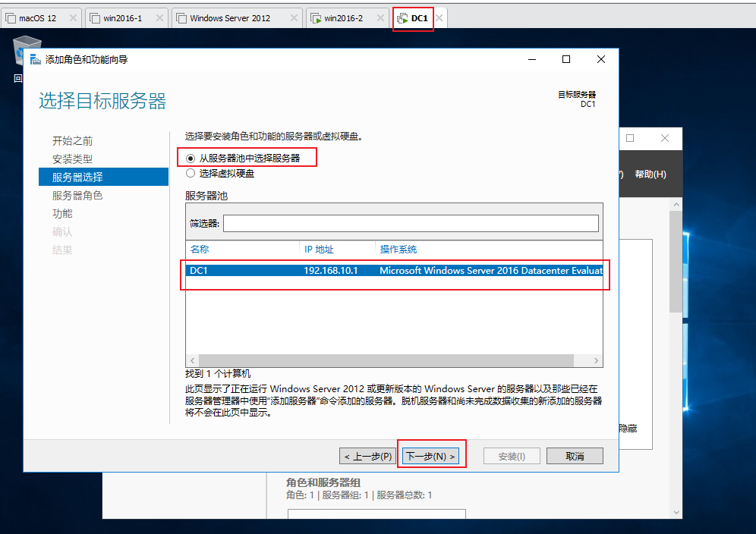Proceed with 下一步(N) button
This screenshot has width=756, height=534.
[430, 456]
